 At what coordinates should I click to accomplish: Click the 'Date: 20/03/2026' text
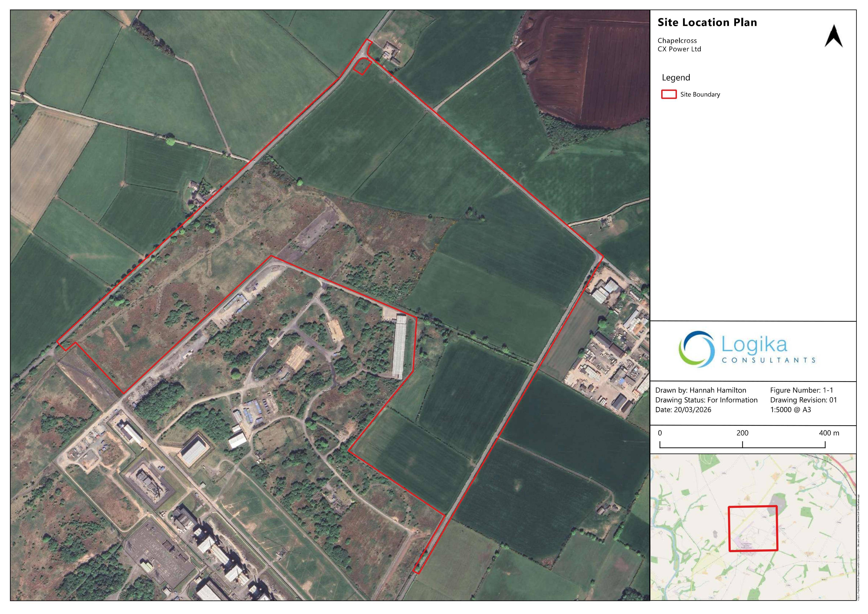683,410
